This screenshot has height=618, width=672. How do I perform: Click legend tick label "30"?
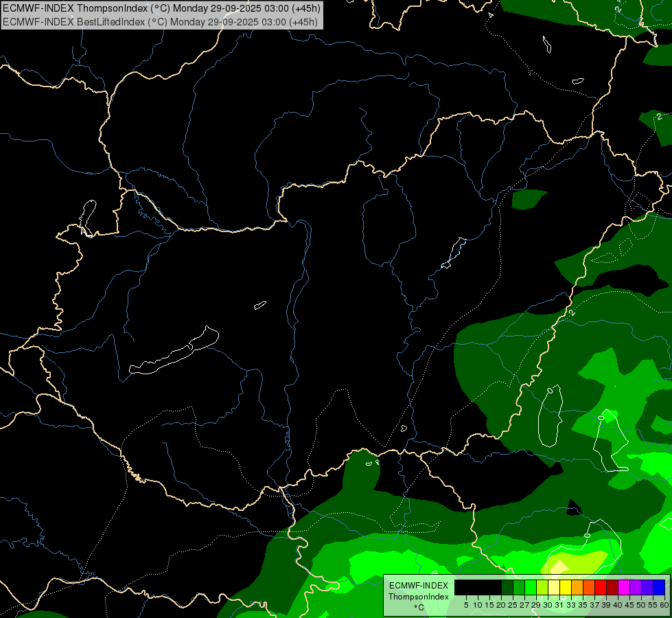click(548, 605)
